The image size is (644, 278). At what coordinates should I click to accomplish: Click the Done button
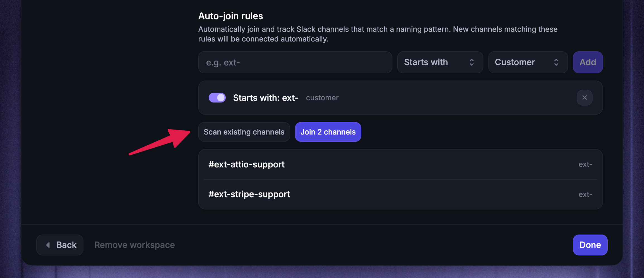click(x=590, y=245)
